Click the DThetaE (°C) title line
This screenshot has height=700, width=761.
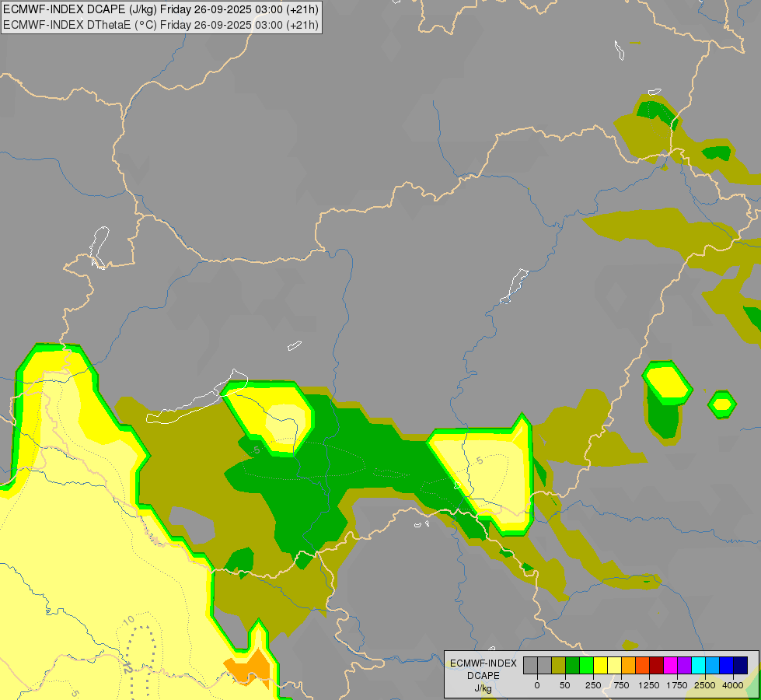point(161,25)
